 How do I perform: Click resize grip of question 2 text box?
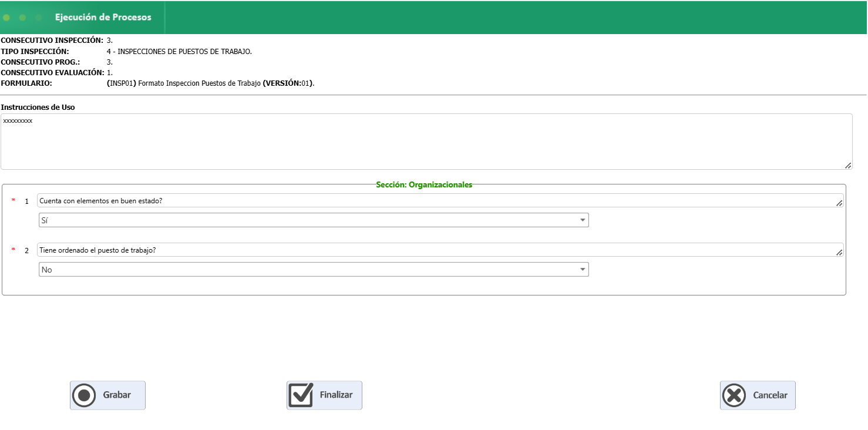point(839,253)
